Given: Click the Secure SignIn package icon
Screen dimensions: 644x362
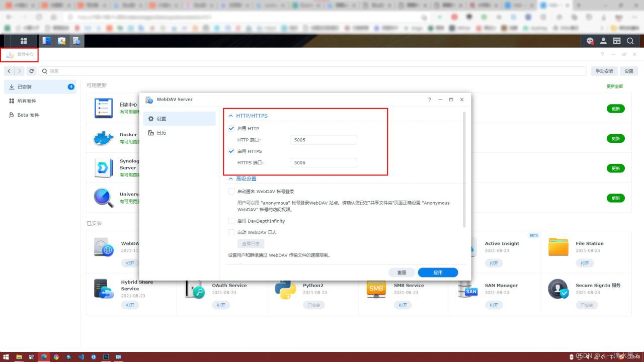Looking at the screenshot, I should (558, 289).
